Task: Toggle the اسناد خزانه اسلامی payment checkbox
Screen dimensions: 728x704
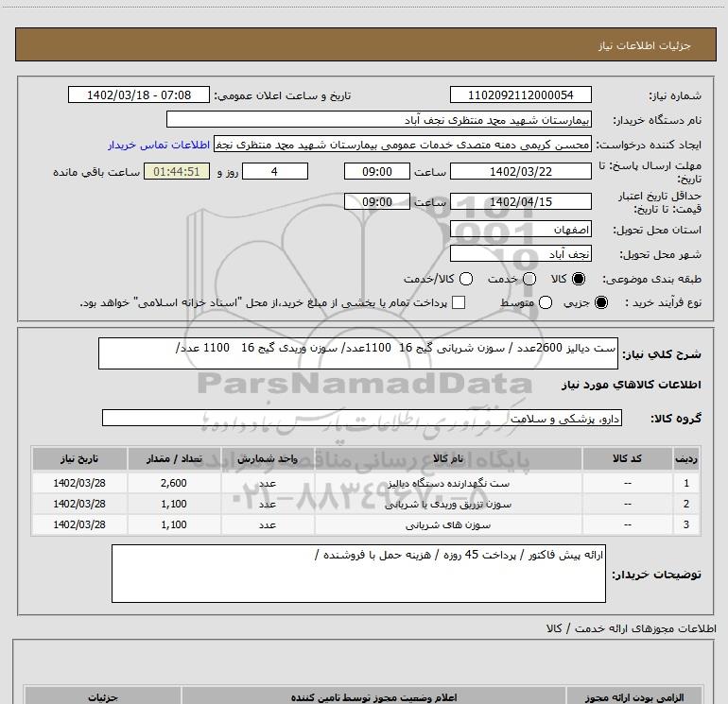Action: [x=459, y=302]
